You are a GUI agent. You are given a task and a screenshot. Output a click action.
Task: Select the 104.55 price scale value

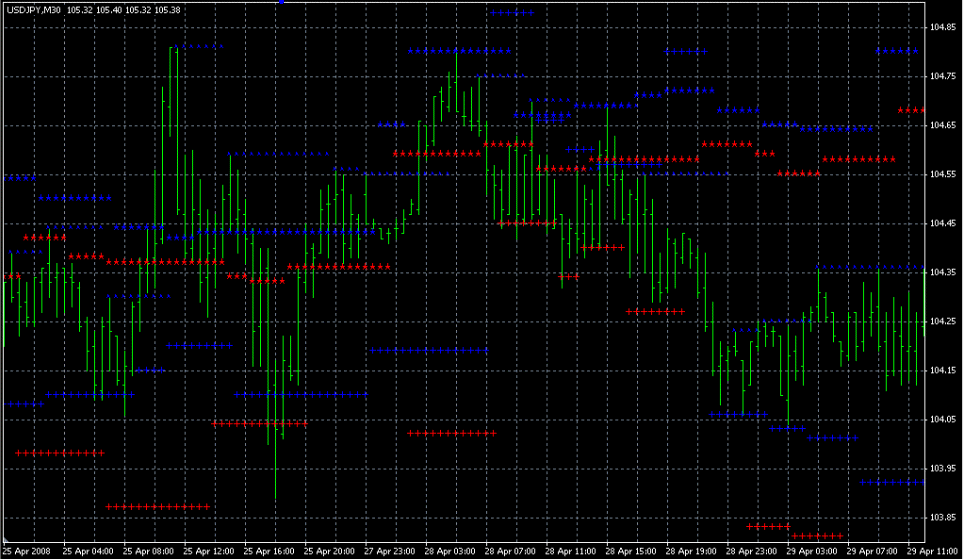pyautogui.click(x=944, y=174)
